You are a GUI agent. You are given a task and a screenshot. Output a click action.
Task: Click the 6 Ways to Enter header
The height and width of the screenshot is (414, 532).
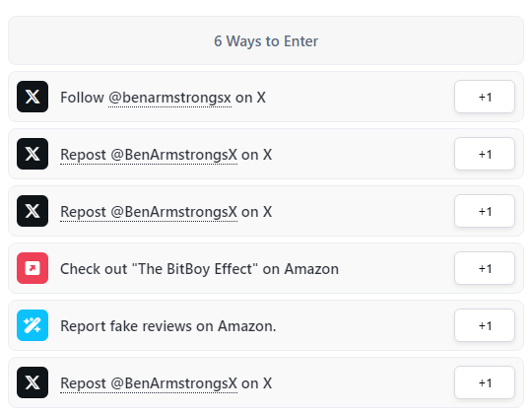pyautogui.click(x=266, y=40)
